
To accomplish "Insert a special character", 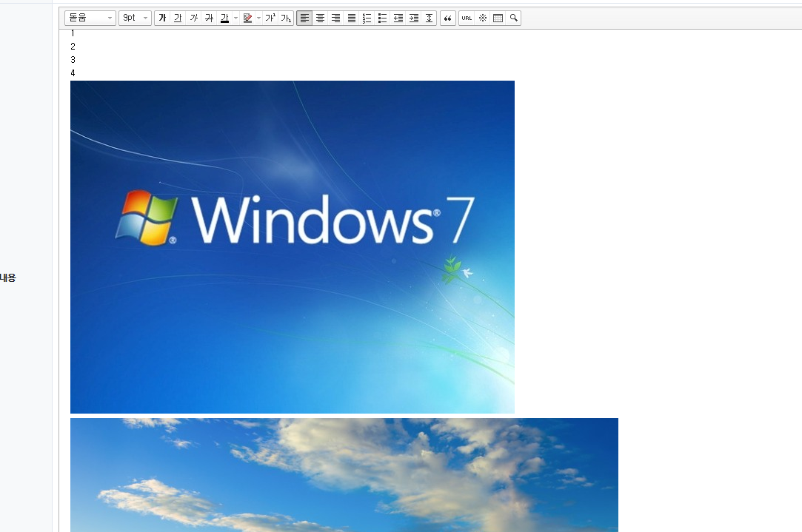I will (x=482, y=18).
